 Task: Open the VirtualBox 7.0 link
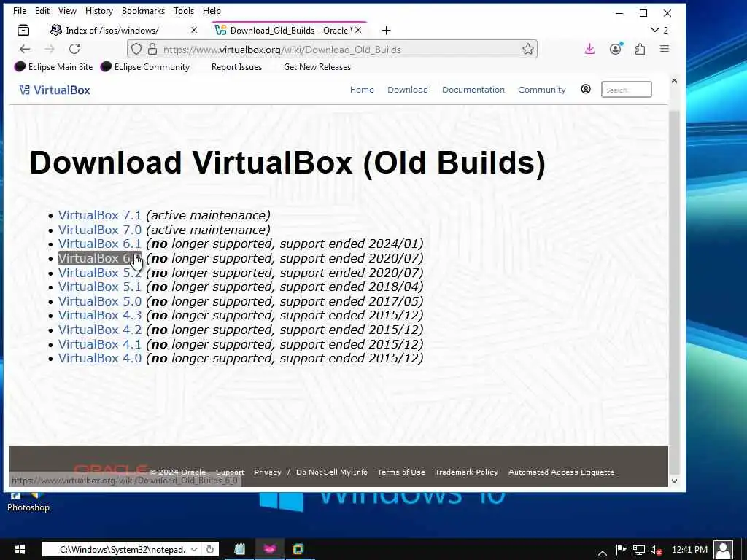(99, 230)
